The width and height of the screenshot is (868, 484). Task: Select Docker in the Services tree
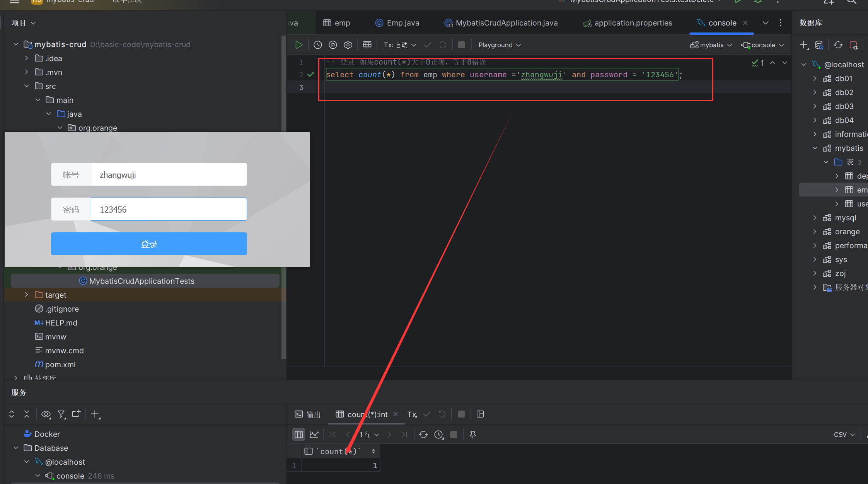click(47, 434)
